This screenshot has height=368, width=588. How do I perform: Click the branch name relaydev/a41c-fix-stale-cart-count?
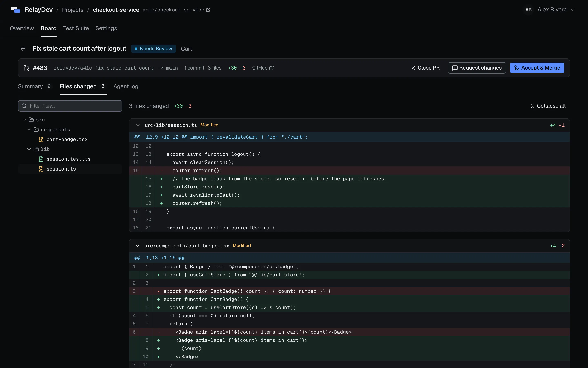[104, 68]
